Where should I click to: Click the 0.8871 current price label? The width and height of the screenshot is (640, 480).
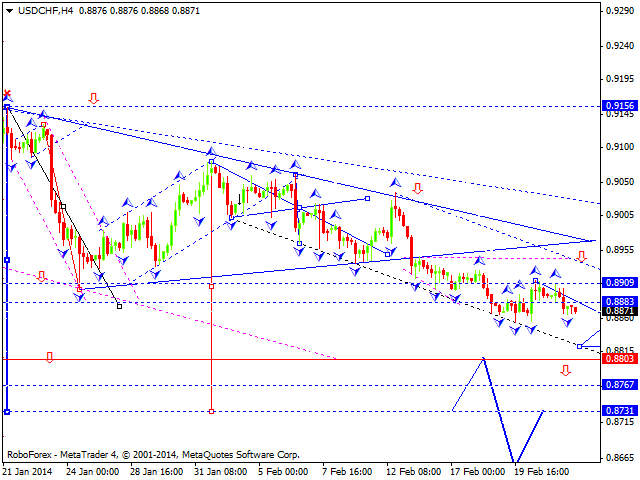pos(620,311)
